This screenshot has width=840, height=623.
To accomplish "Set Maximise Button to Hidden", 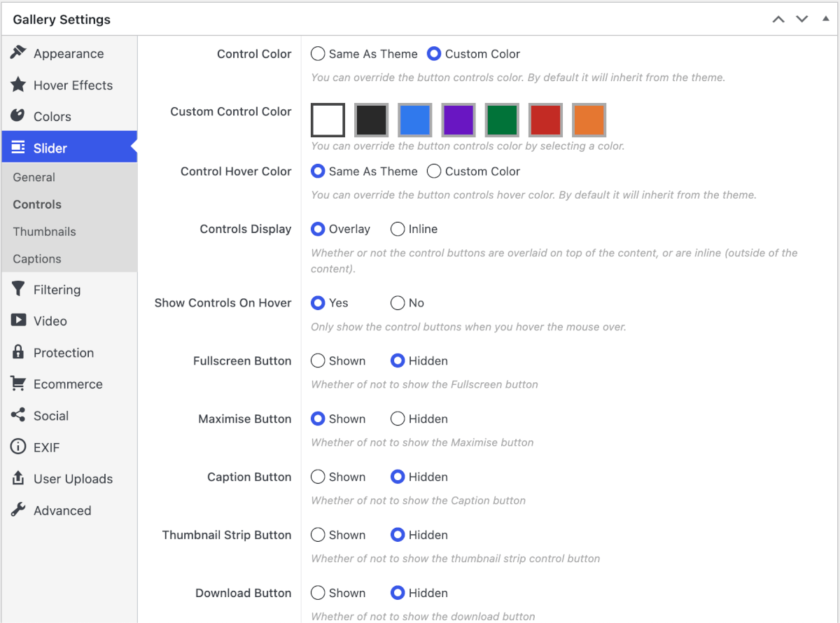I will pyautogui.click(x=398, y=419).
